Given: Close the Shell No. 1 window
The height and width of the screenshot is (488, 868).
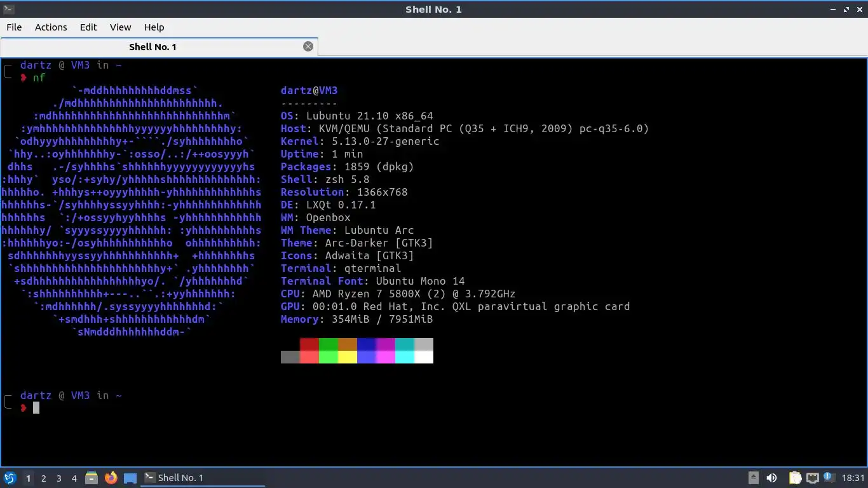Looking at the screenshot, I should (859, 10).
